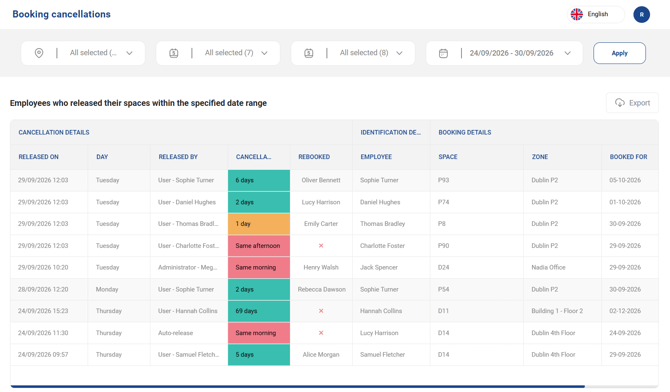Click booked for date 02-12-2026
Screen dimensions: 670x392
coord(625,311)
